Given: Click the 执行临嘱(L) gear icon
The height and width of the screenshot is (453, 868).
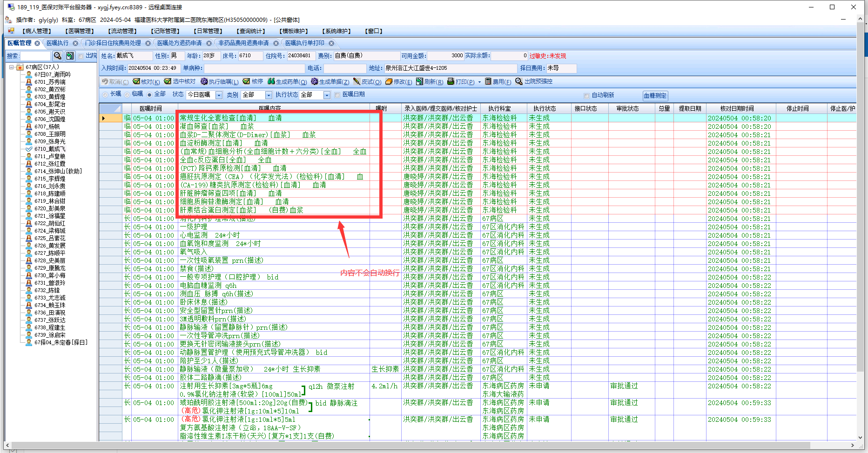Looking at the screenshot, I should coord(204,81).
